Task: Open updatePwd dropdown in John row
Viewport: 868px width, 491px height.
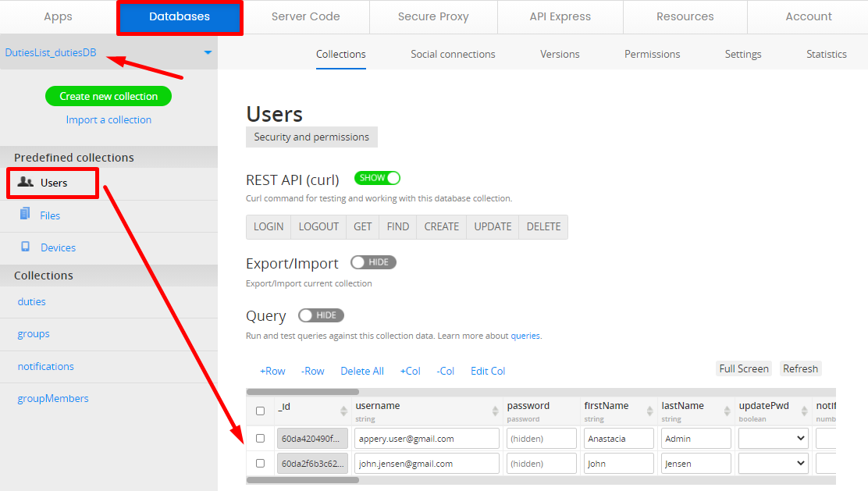Action: tap(773, 464)
